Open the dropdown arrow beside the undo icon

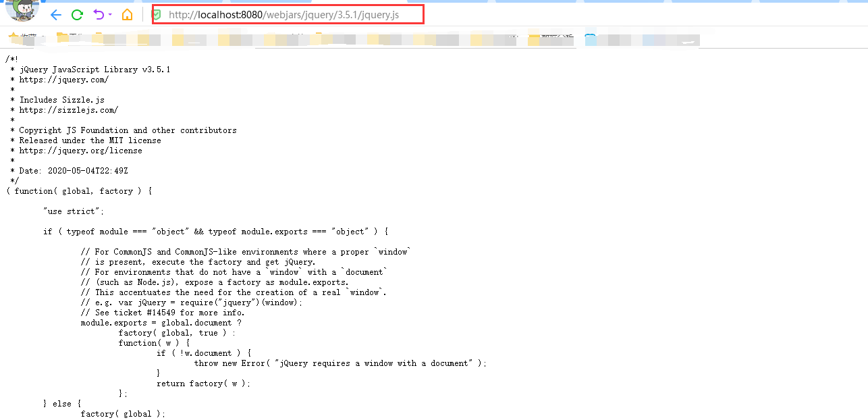(110, 15)
